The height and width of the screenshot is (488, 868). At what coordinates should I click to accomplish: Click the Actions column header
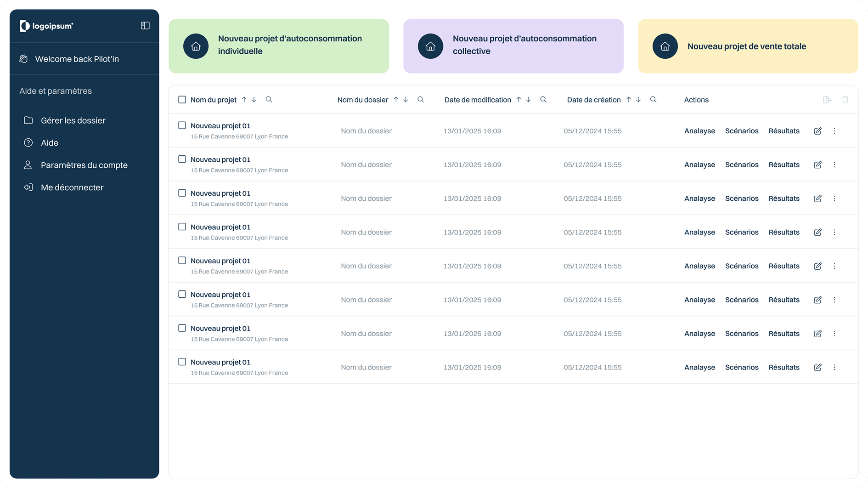(x=696, y=100)
